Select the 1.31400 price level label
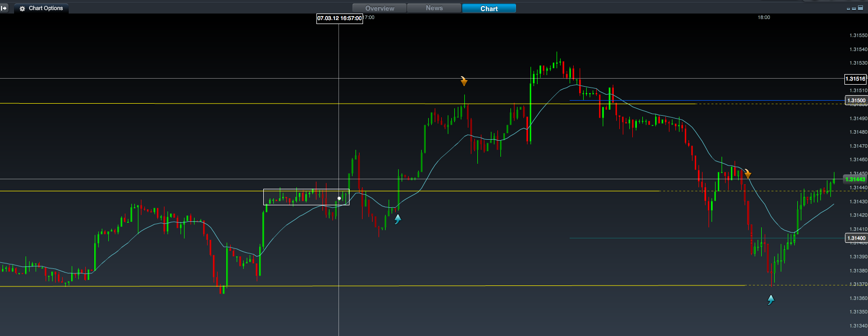 click(856, 238)
